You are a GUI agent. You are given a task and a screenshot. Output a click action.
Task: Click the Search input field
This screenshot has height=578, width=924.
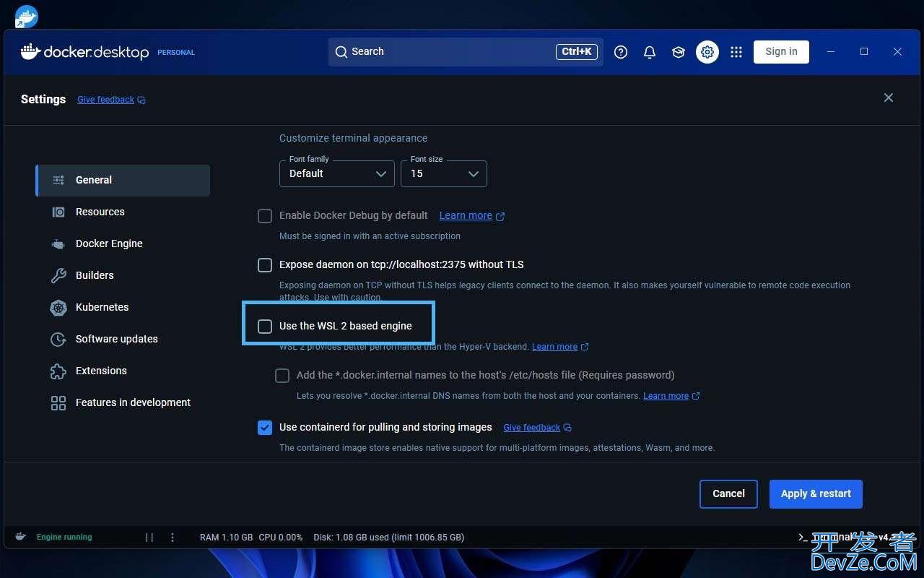[466, 52]
